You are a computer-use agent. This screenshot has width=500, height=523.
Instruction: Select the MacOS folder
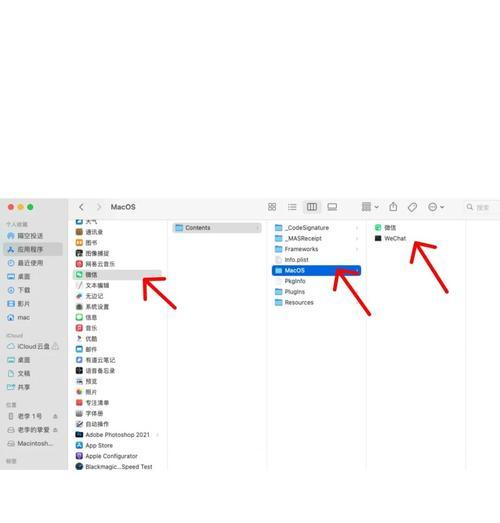click(x=316, y=270)
